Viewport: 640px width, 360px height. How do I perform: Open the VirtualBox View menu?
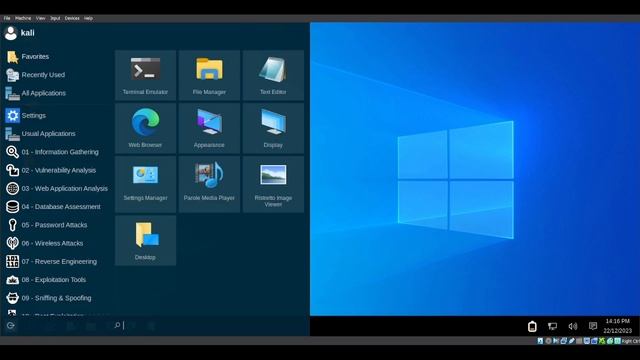[40, 18]
